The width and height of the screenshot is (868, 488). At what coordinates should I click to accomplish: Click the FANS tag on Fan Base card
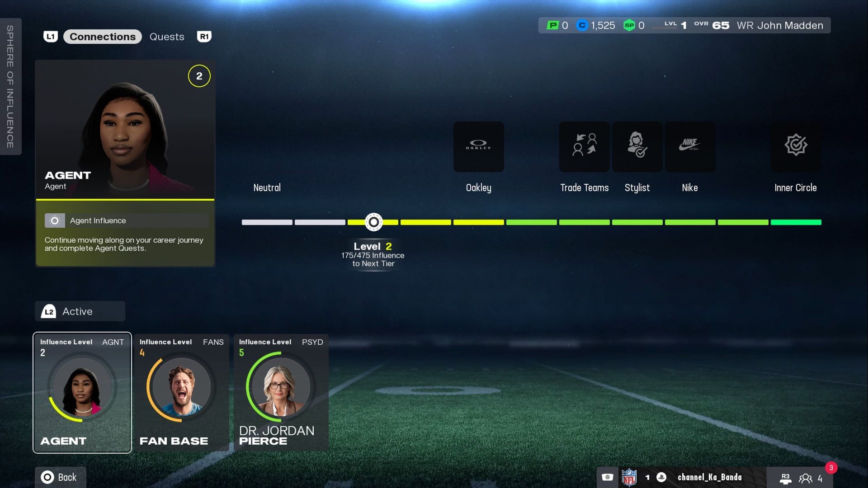click(213, 342)
